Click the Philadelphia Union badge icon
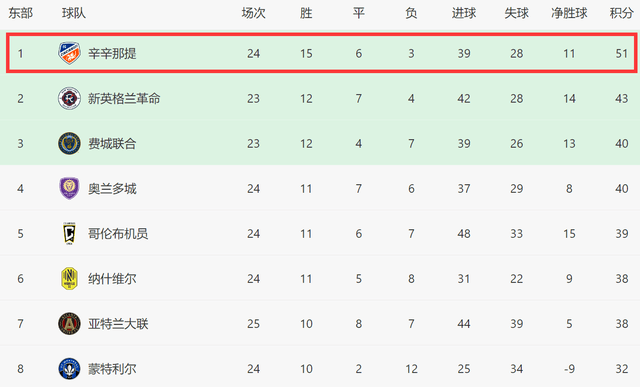Image resolution: width=640 pixels, height=387 pixels. coord(69,143)
